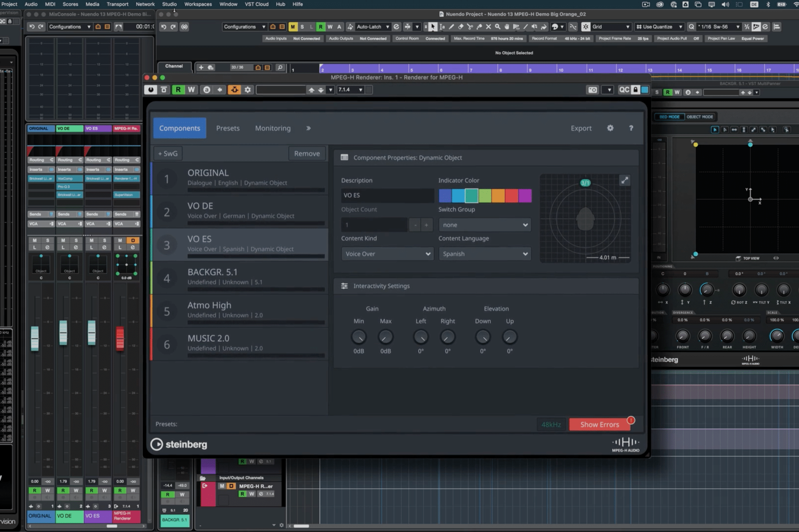Screen dimensions: 799x532
Task: Open MPEG-H Renderer settings gear
Action: pos(610,128)
